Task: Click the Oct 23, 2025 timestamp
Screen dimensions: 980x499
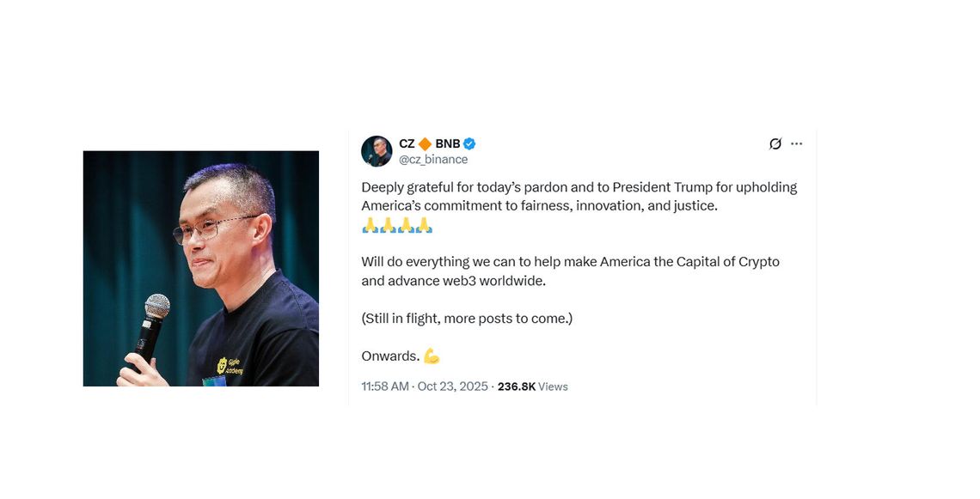Action: coord(453,386)
